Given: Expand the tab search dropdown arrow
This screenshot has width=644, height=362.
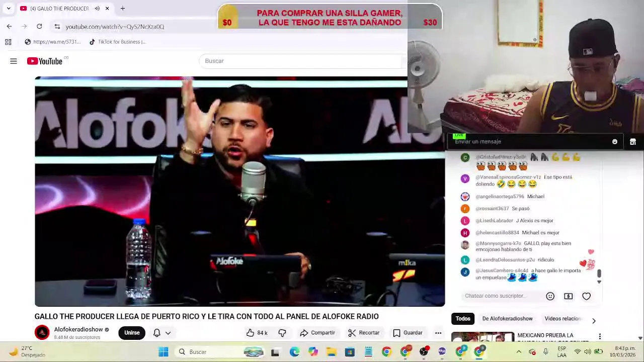Looking at the screenshot, I should [9, 9].
